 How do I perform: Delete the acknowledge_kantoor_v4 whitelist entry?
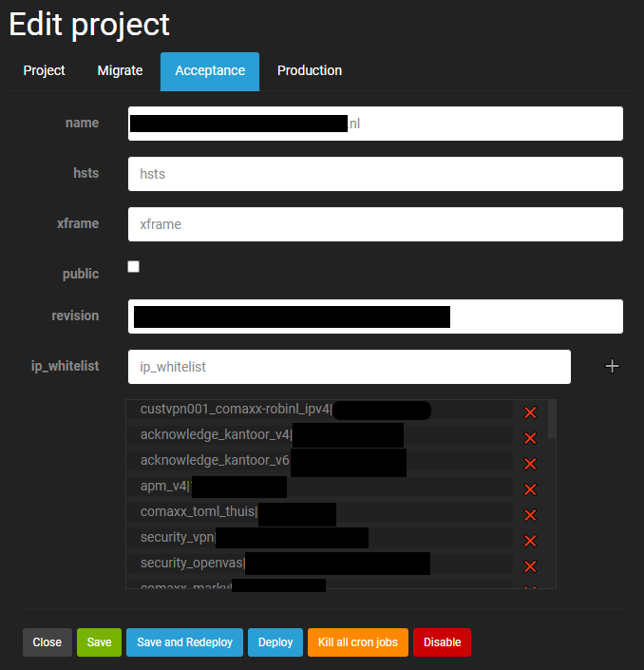(530, 438)
